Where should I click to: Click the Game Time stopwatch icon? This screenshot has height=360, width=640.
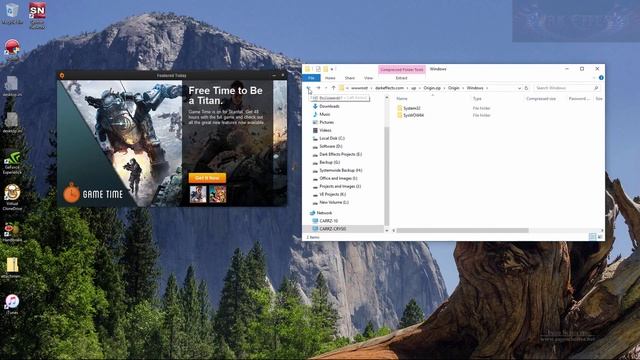(71, 193)
